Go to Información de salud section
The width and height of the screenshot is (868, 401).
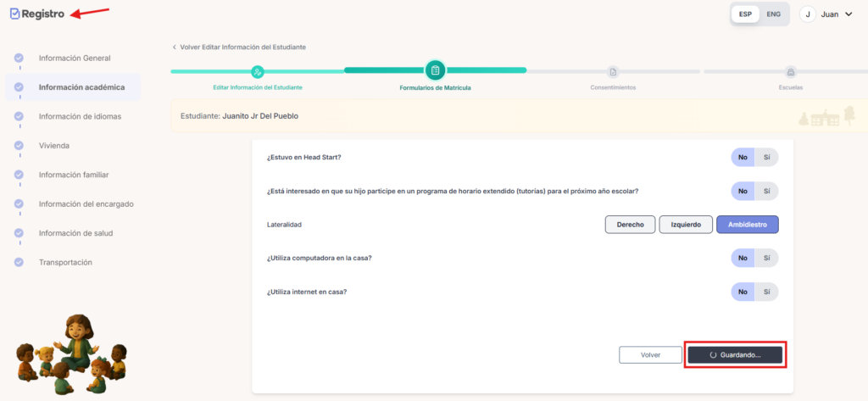pos(75,233)
